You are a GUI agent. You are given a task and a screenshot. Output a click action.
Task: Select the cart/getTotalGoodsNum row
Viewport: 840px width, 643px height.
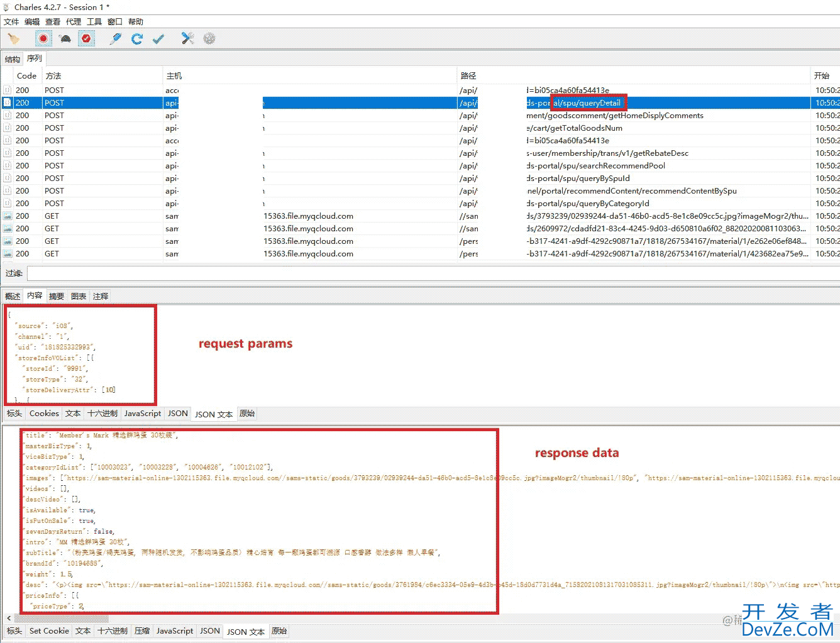point(420,128)
